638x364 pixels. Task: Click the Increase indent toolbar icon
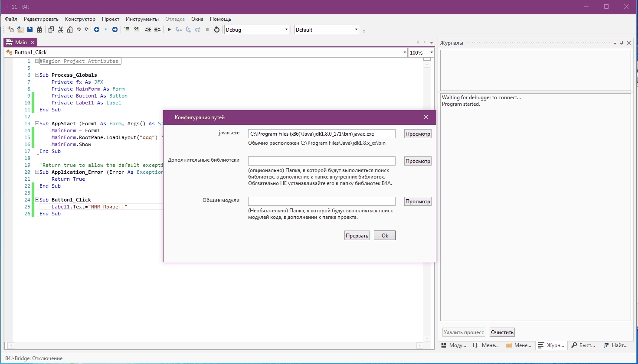[x=157, y=29]
